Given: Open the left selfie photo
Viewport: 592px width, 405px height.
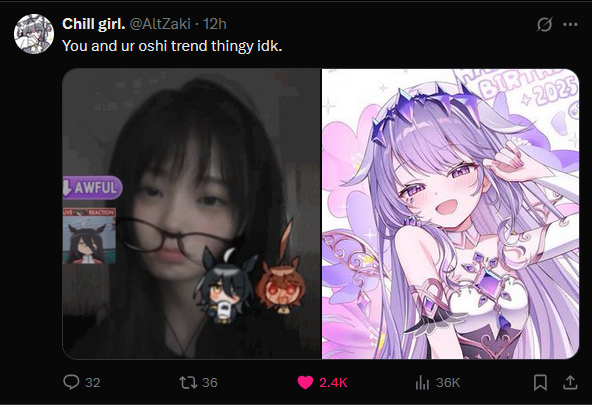Looking at the screenshot, I should [192, 214].
